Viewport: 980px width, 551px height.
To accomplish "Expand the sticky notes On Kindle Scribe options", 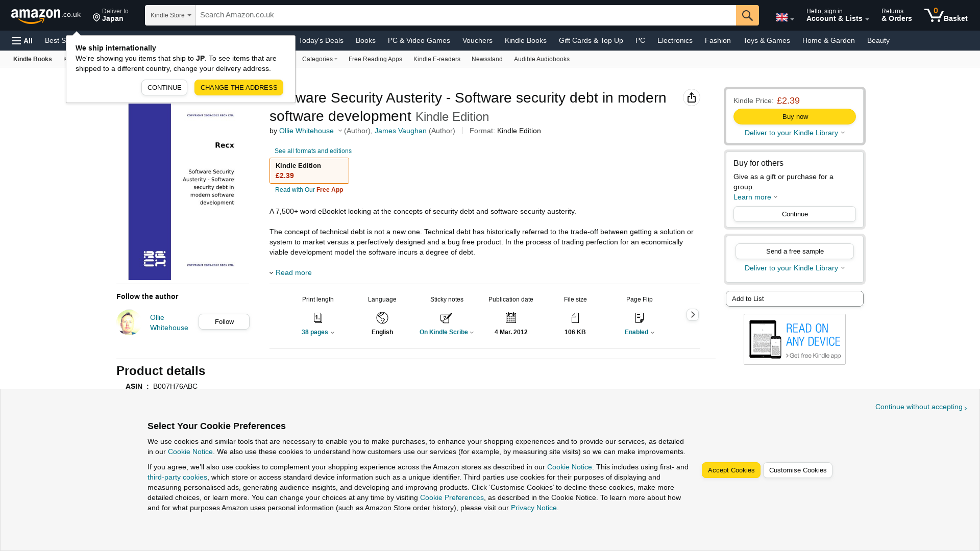I will pyautogui.click(x=446, y=332).
